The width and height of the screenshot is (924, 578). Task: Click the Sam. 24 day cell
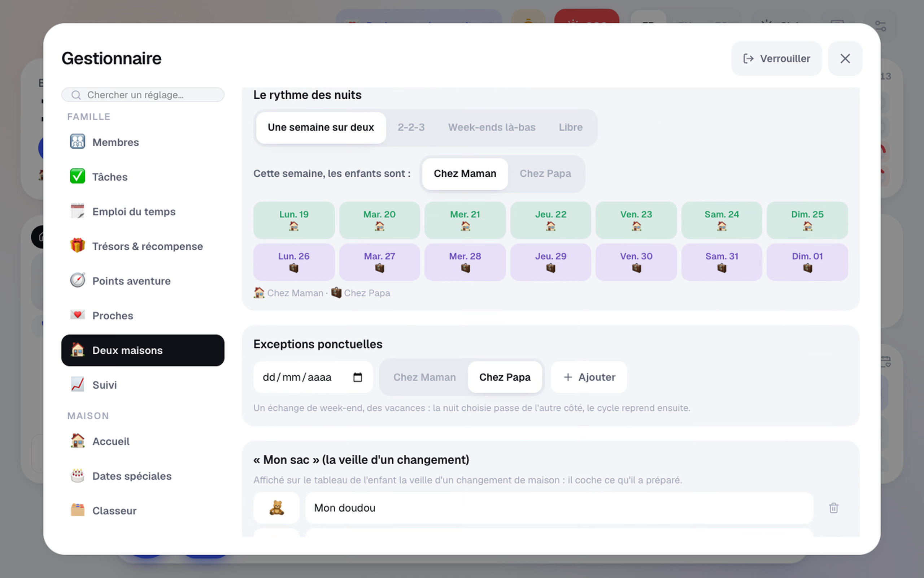721,220
